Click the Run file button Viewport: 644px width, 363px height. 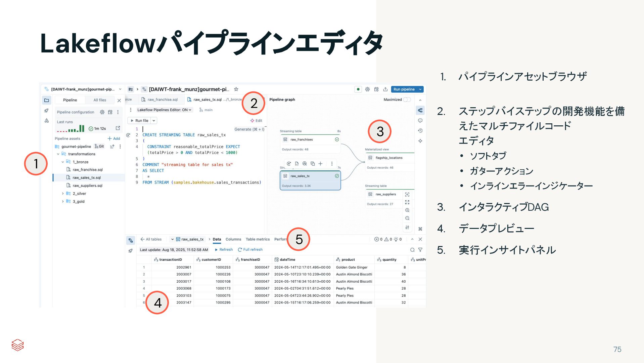[x=139, y=121]
